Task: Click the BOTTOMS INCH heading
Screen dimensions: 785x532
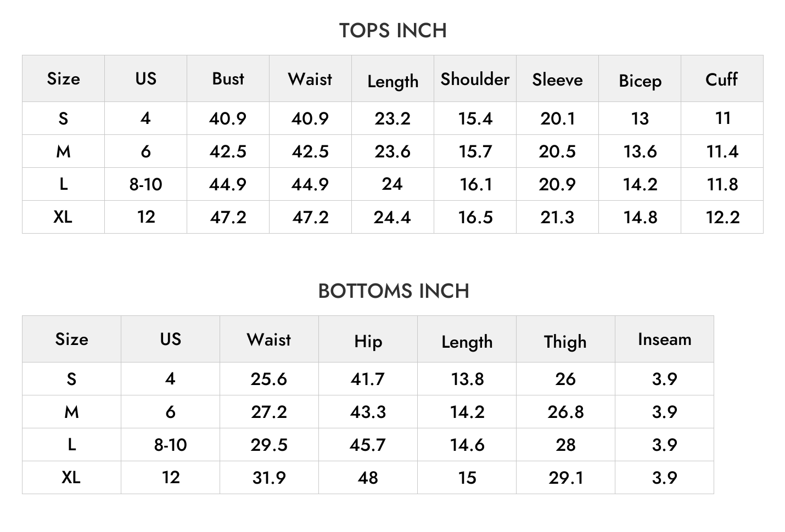Action: 394,291
